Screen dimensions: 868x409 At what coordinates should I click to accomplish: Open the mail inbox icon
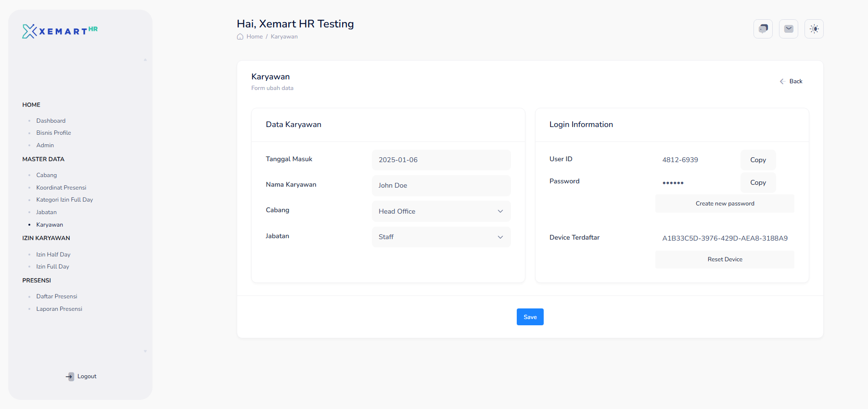788,29
